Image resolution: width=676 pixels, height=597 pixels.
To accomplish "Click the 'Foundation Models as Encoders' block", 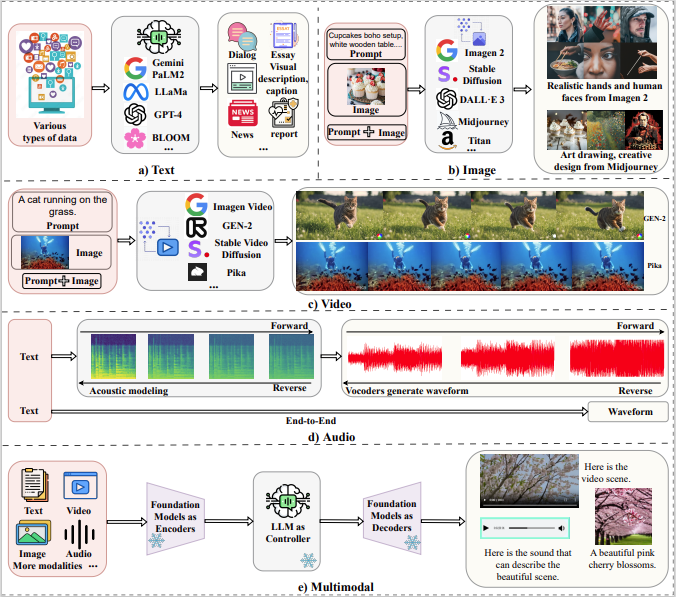I will pos(175,519).
